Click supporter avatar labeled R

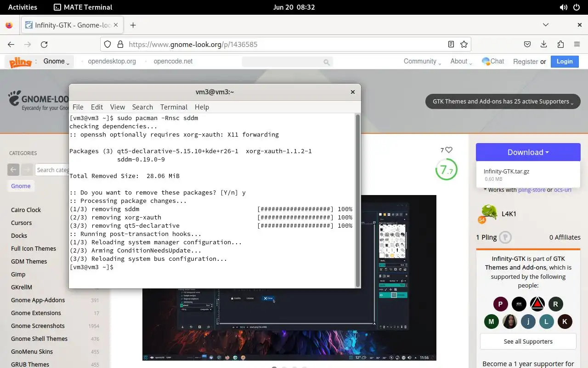[555, 304]
